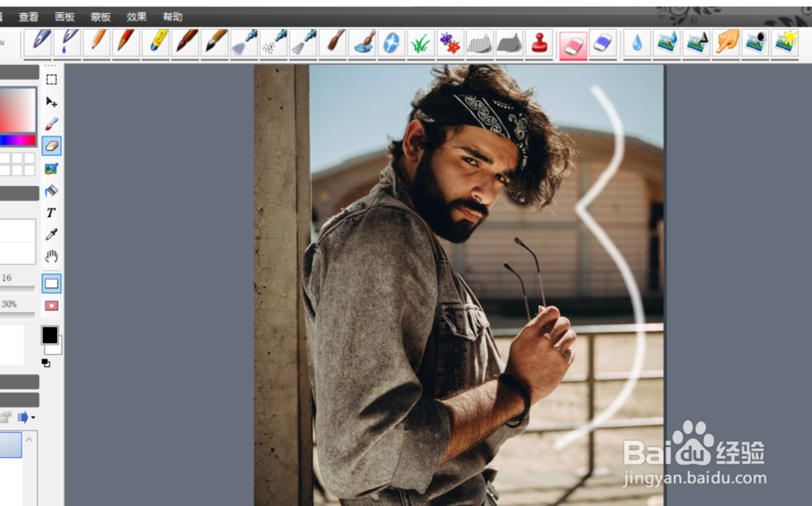Open the 蒙板 menu
The height and width of the screenshot is (506, 812).
coord(101,17)
